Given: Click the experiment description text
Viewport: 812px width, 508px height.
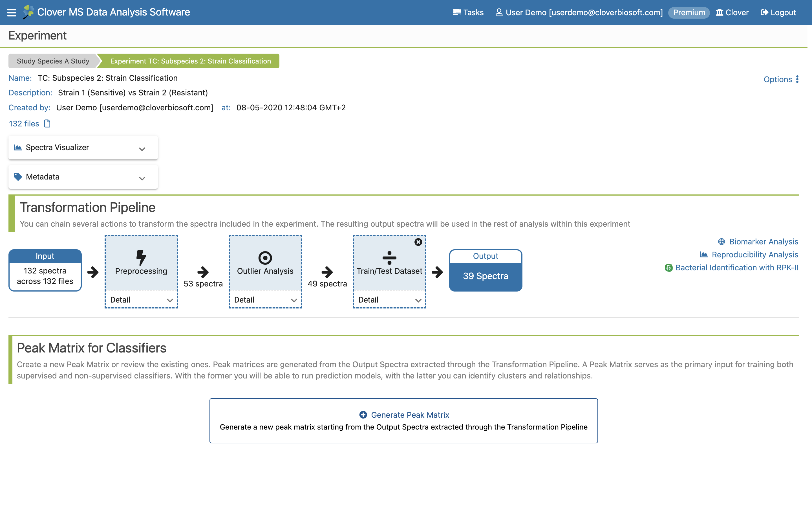Looking at the screenshot, I should (x=133, y=92).
